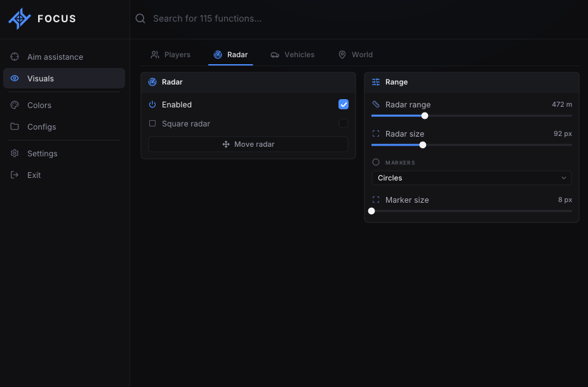Click the move arrows icon on Move radar

tap(226, 144)
